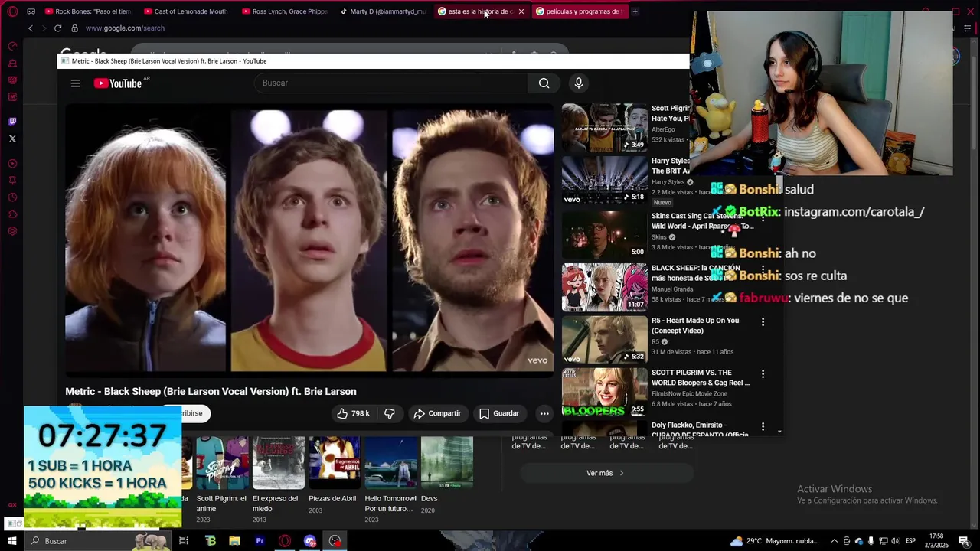Go back with browser back arrow
This screenshot has width=980, height=551.
pos(31,28)
